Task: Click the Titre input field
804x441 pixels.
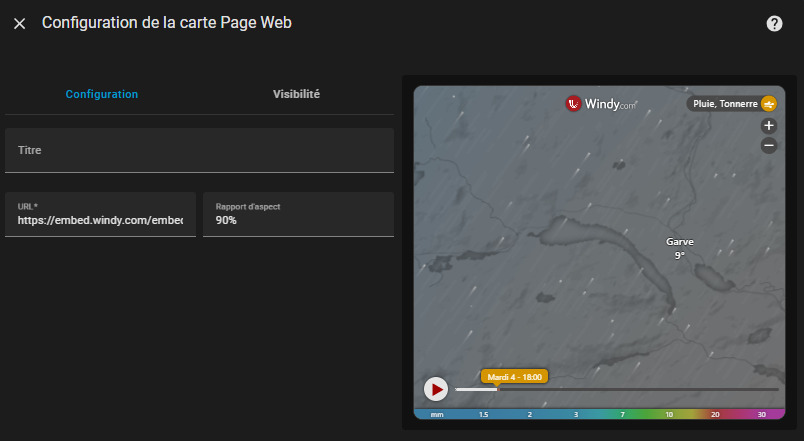Action: [x=199, y=150]
